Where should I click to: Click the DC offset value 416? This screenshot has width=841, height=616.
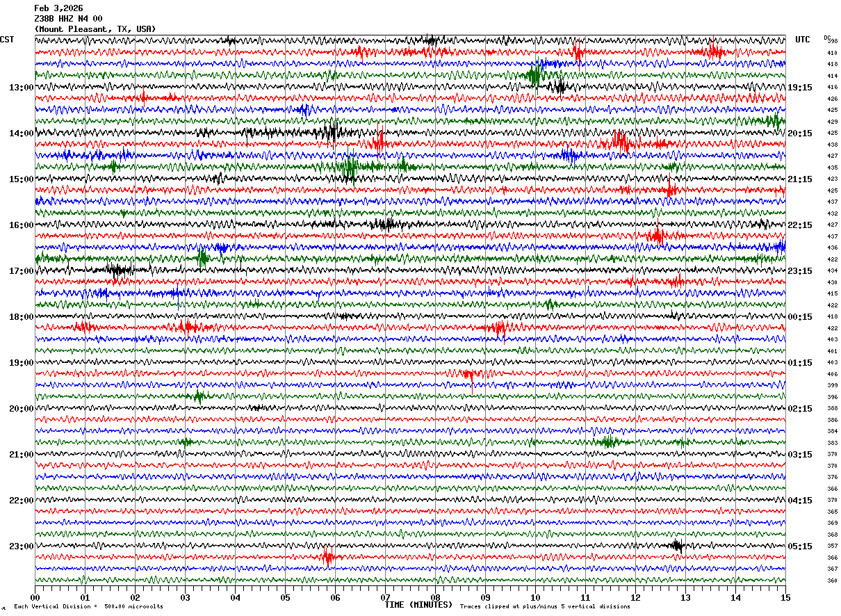(833, 87)
